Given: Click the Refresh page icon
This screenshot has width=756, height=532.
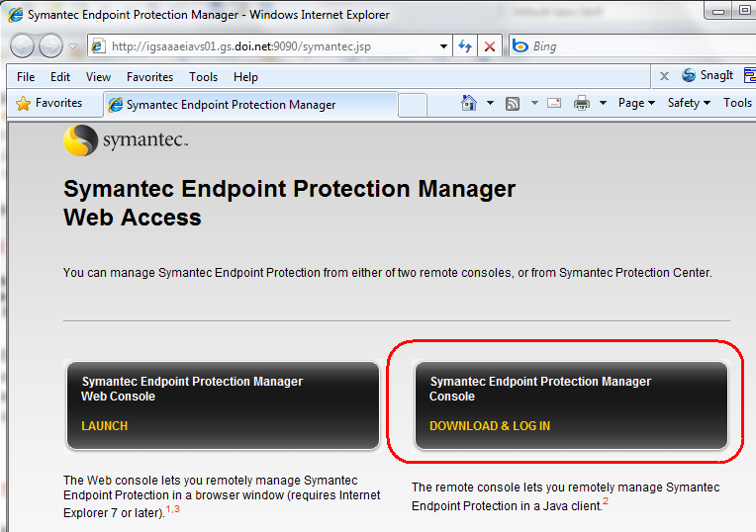Looking at the screenshot, I should click(465, 46).
